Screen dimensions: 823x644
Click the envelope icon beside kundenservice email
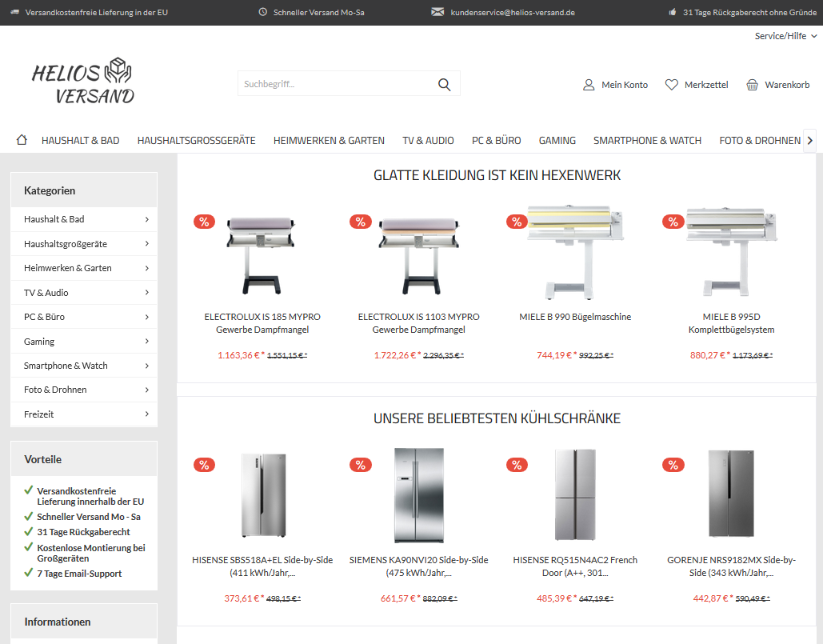[x=437, y=12]
